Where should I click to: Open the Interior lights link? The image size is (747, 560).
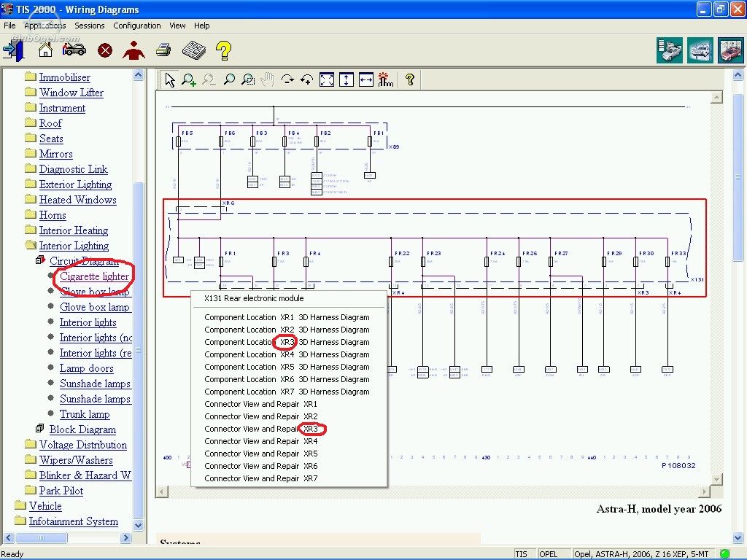pos(88,322)
